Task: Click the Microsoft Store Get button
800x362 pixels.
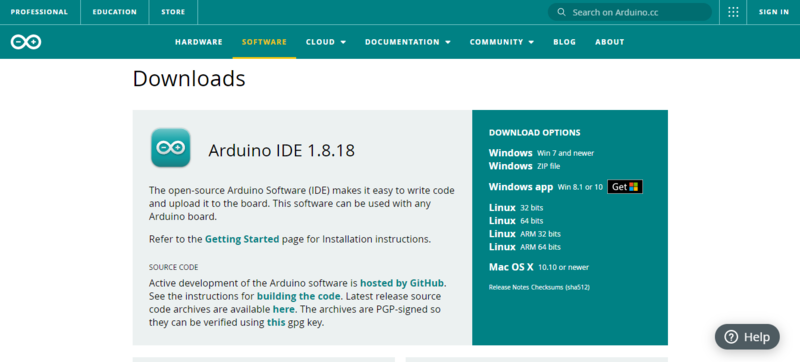Action: 625,187
